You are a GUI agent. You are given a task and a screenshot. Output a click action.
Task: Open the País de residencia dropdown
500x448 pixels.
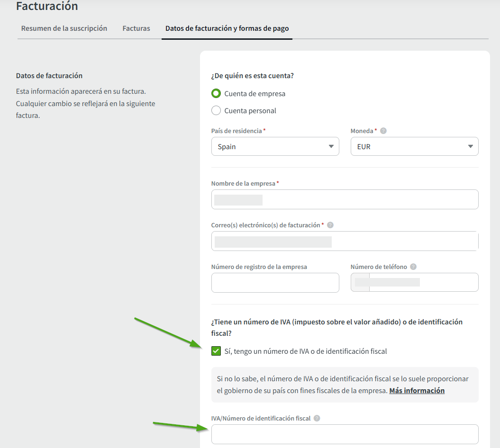coord(275,146)
